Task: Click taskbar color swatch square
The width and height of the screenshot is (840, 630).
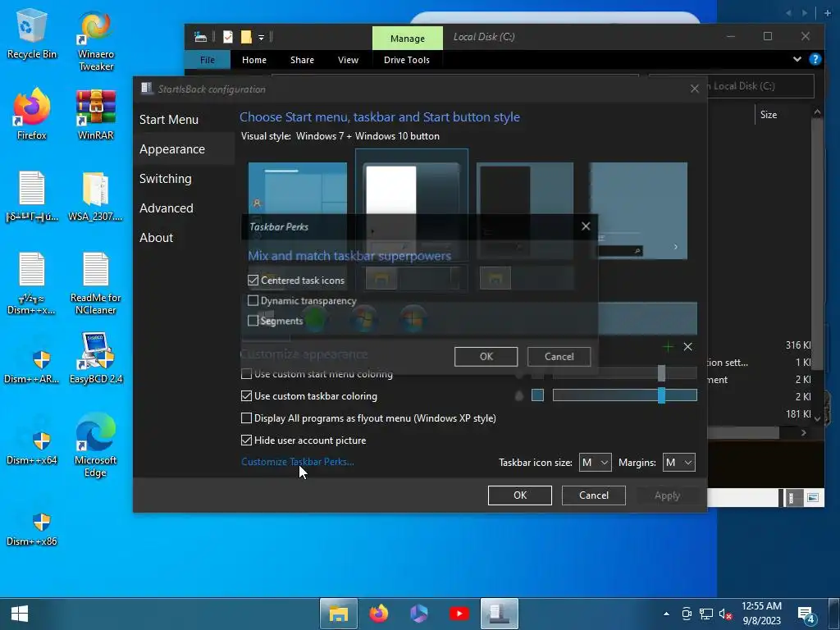Action: (537, 395)
